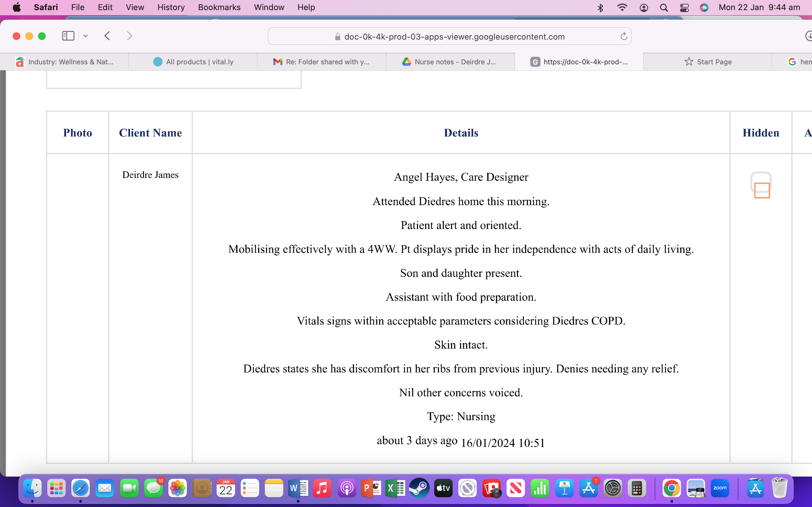Screen dimensions: 812x507
Task: Open the All products vital.ly tab
Action: click(193, 62)
